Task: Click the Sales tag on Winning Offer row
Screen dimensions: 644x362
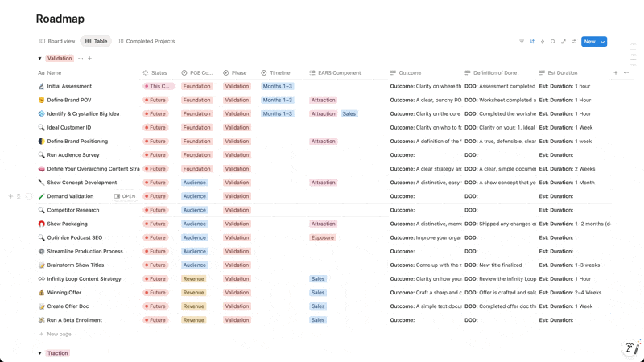Action: [x=318, y=293]
